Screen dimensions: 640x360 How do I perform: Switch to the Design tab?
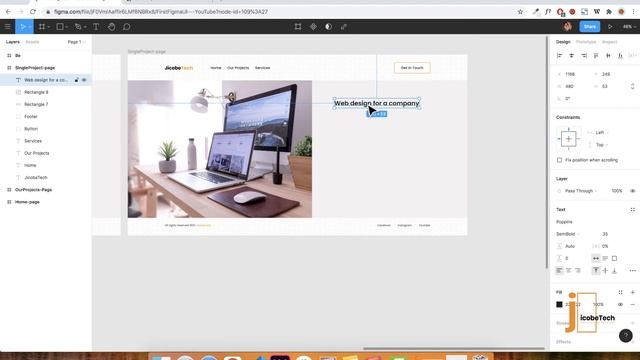pos(563,42)
